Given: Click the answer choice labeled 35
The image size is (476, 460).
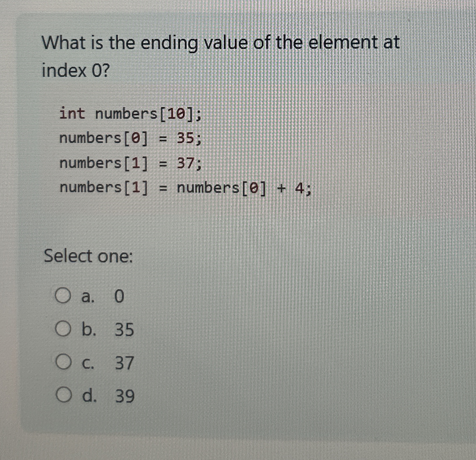Looking at the screenshot, I should [124, 329].
